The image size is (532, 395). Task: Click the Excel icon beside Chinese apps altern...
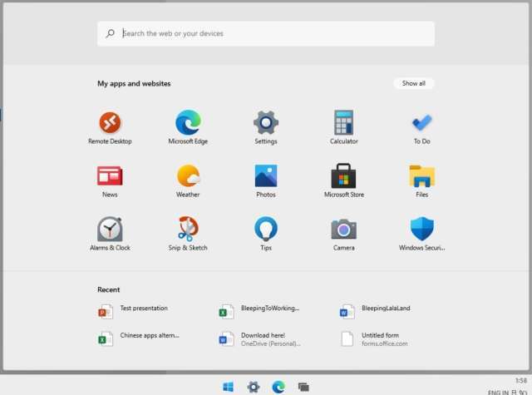coord(106,338)
